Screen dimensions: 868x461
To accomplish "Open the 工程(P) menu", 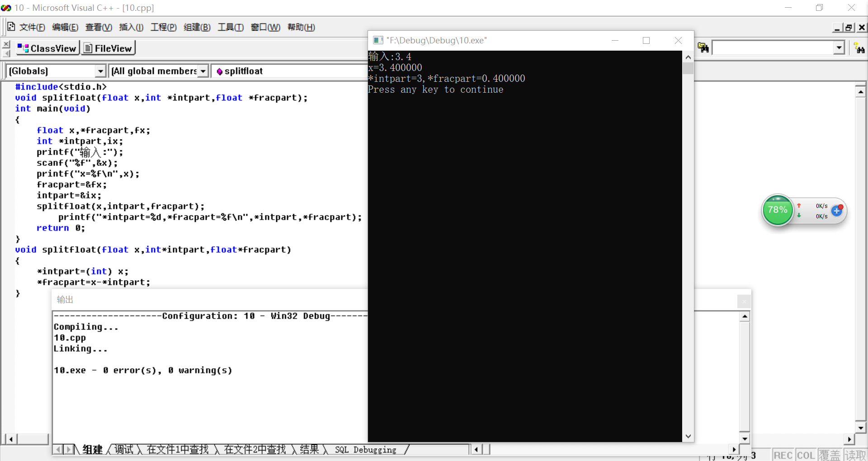I will coord(164,27).
